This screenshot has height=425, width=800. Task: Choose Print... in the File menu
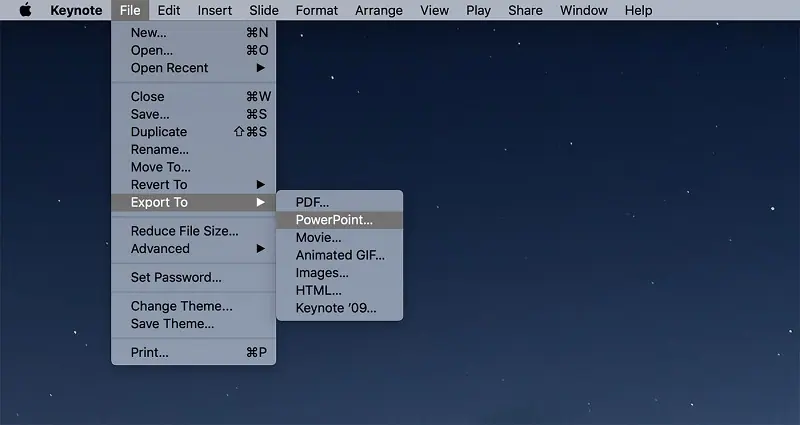[193, 353]
